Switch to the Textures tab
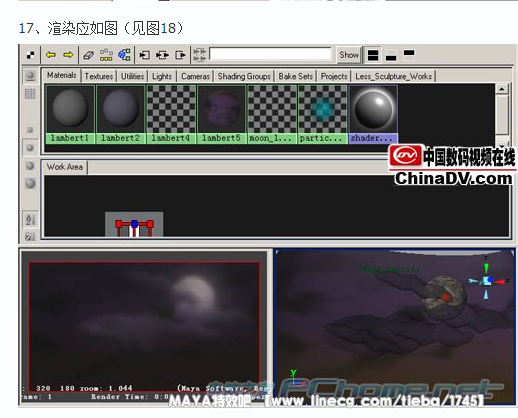The width and height of the screenshot is (518, 418). (x=99, y=76)
